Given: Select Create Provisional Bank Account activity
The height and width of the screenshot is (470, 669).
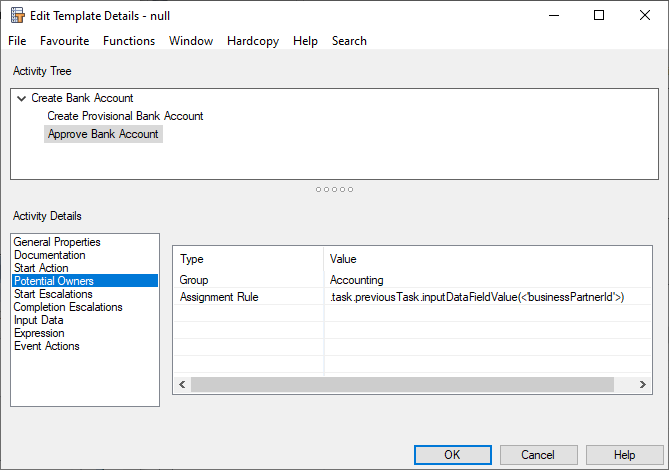Looking at the screenshot, I should [x=125, y=116].
